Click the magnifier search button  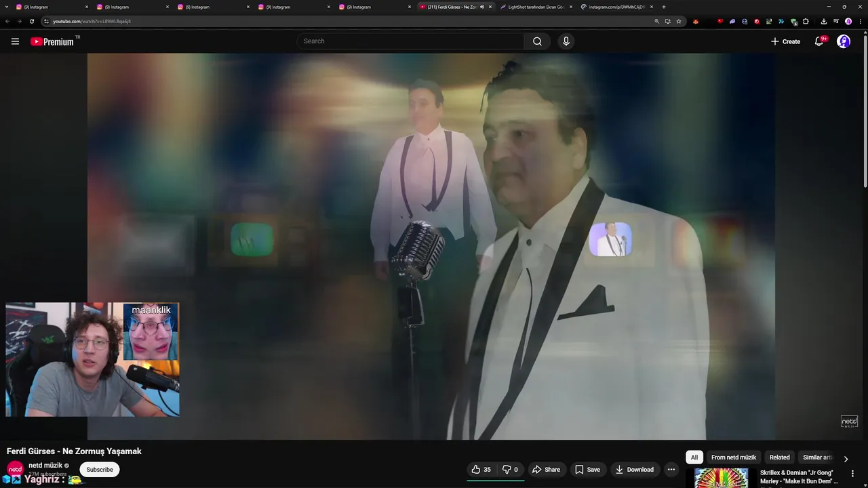(537, 41)
